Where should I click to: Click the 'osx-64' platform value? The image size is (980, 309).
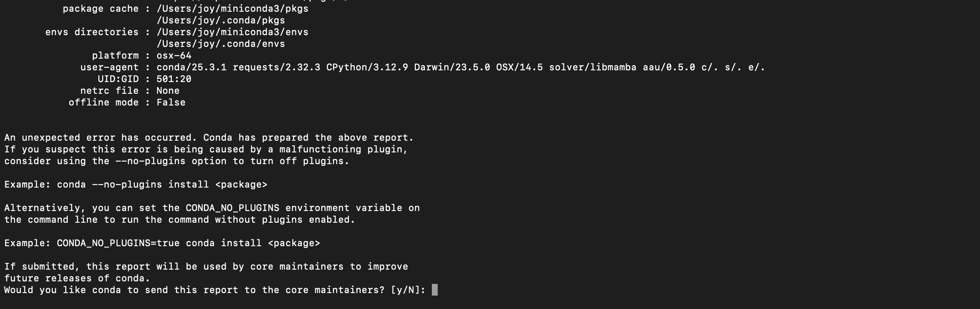(174, 56)
